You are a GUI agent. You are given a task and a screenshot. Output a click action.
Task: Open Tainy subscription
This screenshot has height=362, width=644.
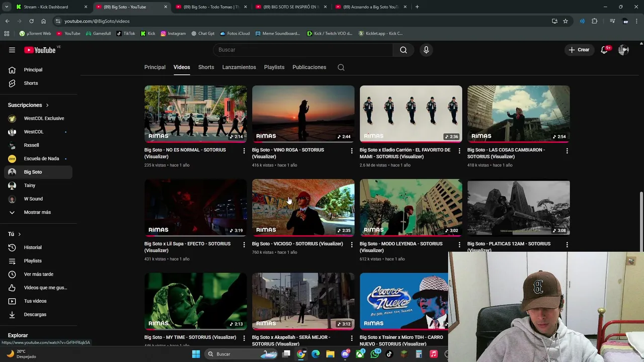(x=38, y=186)
